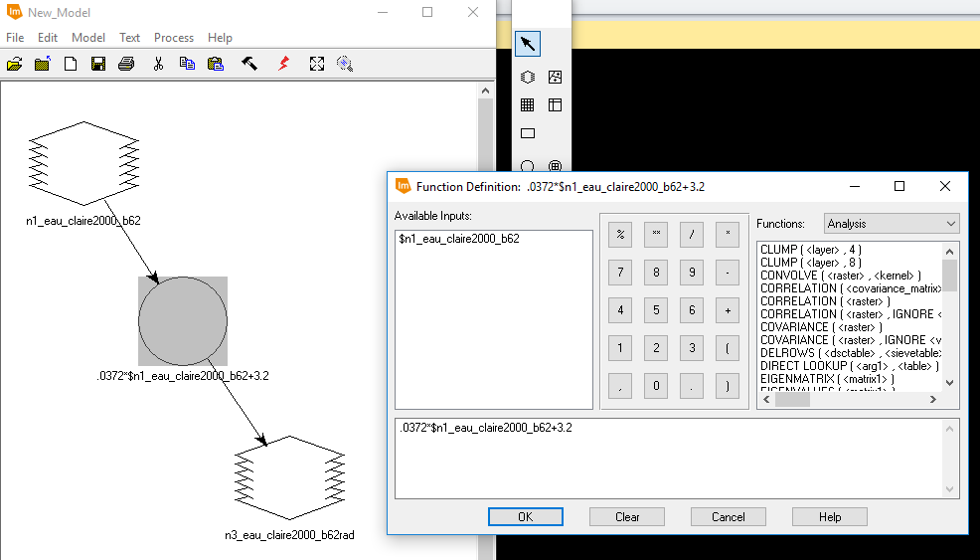Select COVARIANCE ( <raster> ) function
Viewport: 980px width, 560px height.
[821, 327]
